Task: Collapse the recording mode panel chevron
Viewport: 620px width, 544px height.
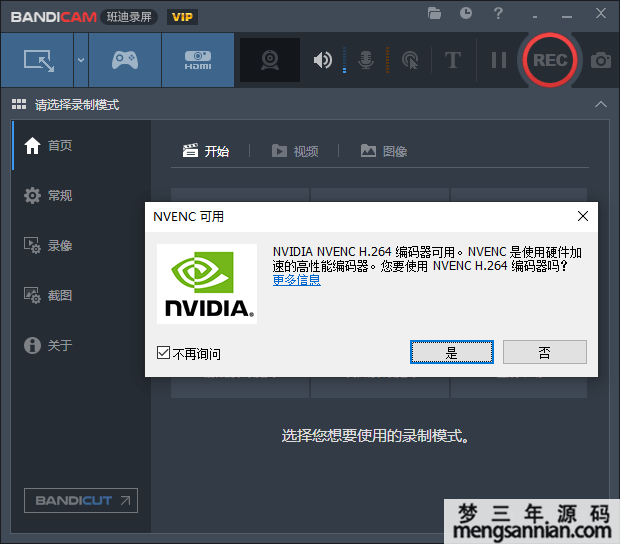Action: (601, 104)
